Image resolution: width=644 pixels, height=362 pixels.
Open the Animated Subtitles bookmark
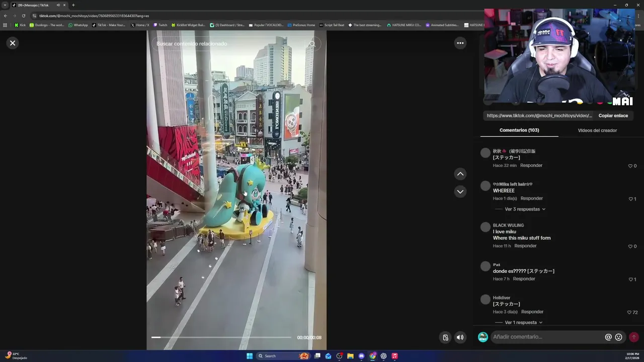tap(442, 25)
